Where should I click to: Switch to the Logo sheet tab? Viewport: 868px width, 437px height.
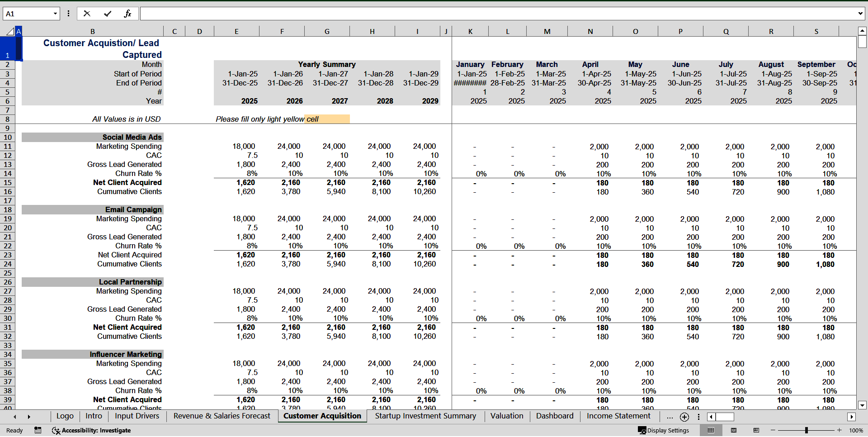(65, 416)
